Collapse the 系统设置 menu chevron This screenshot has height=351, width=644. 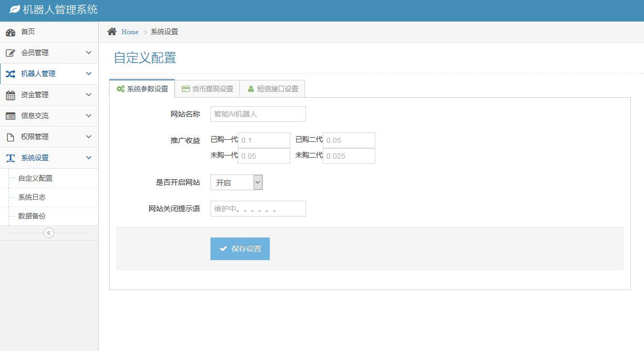point(89,158)
